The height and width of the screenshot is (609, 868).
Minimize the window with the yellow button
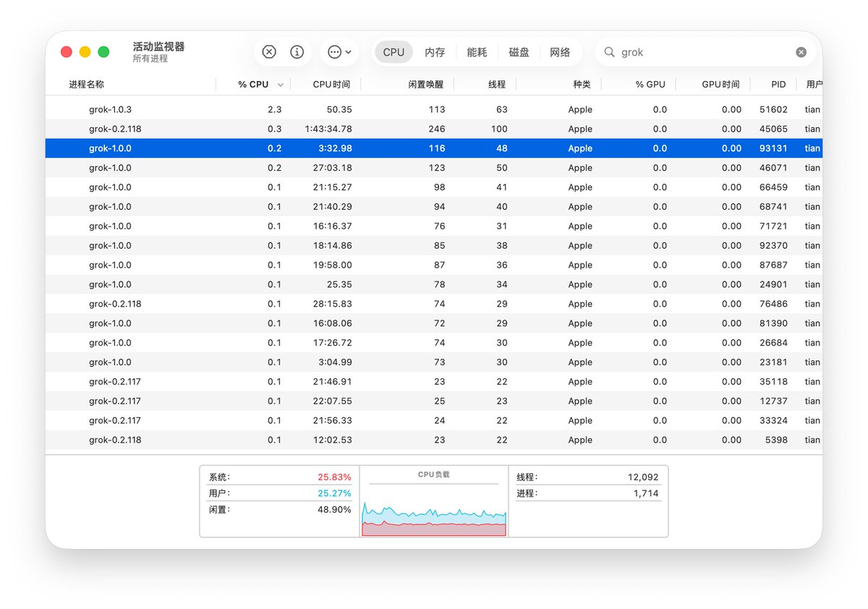click(x=85, y=52)
